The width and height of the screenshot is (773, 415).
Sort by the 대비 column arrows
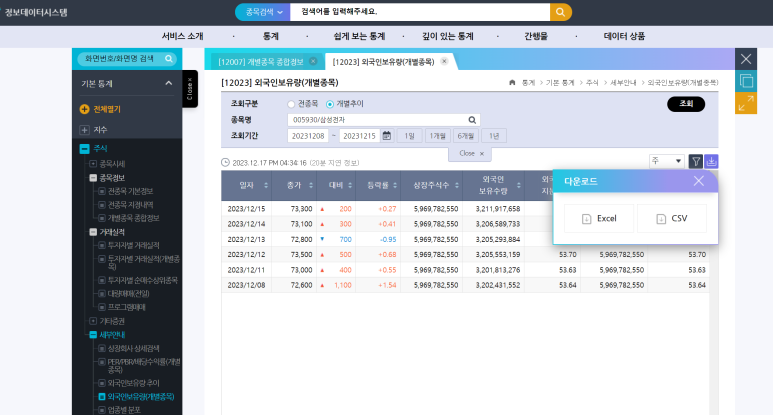pos(350,185)
